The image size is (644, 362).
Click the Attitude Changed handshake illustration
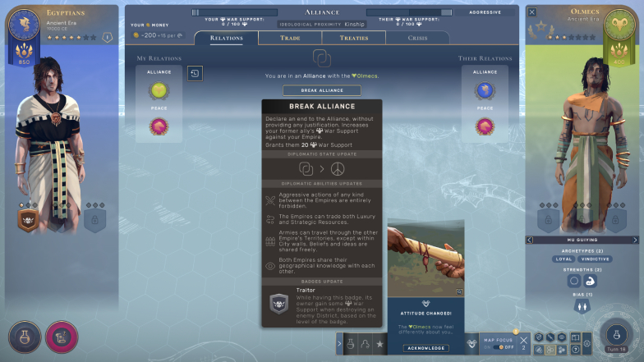pyautogui.click(x=425, y=258)
